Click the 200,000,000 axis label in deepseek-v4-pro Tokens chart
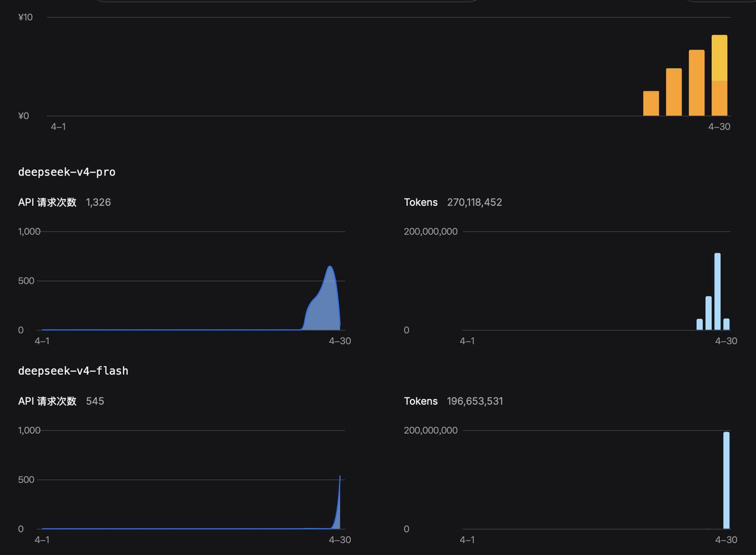The height and width of the screenshot is (555, 756). tap(431, 231)
